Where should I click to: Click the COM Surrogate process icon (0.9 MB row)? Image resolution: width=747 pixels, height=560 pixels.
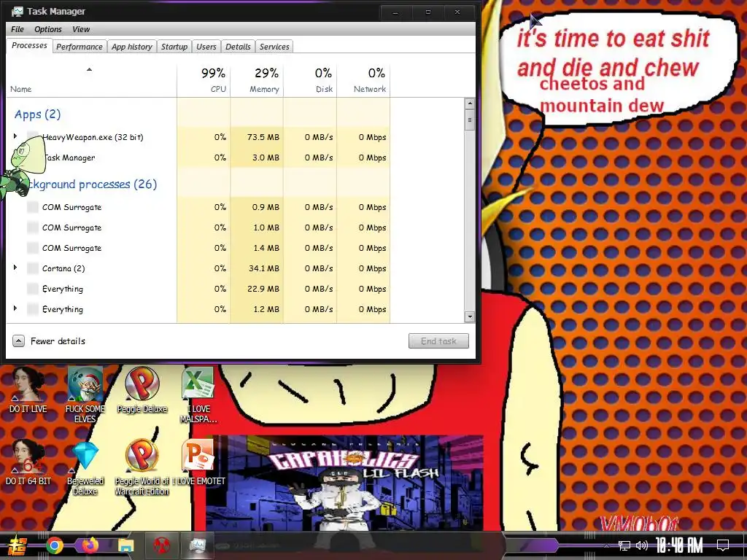(32, 207)
